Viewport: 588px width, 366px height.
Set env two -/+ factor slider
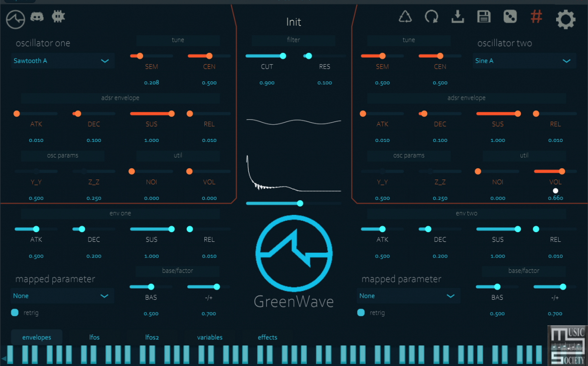click(x=555, y=287)
